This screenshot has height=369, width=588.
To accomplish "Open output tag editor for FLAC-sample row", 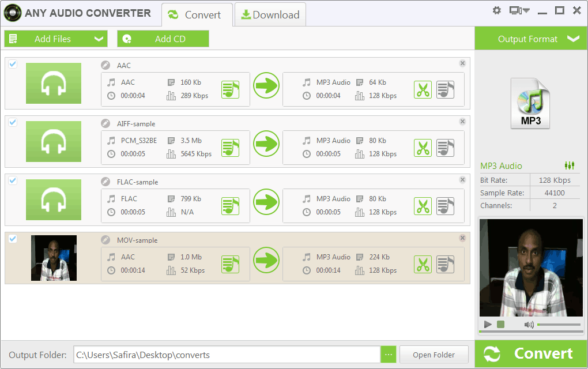I will pyautogui.click(x=445, y=206).
